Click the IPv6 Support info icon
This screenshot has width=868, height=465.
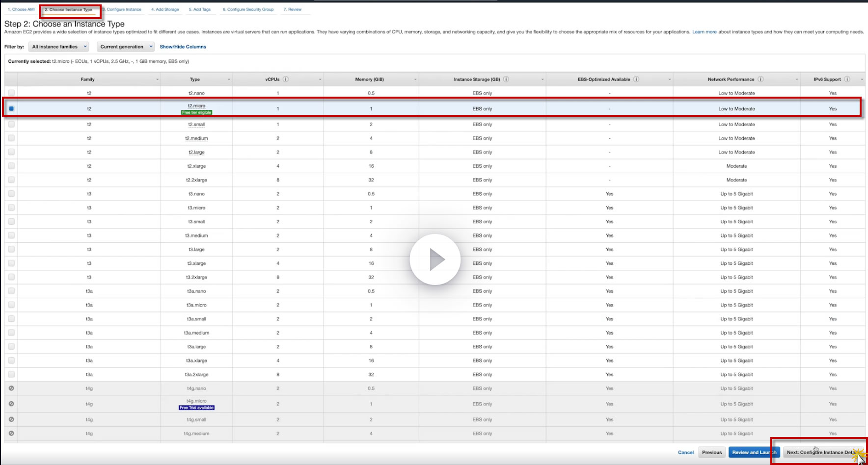[847, 79]
